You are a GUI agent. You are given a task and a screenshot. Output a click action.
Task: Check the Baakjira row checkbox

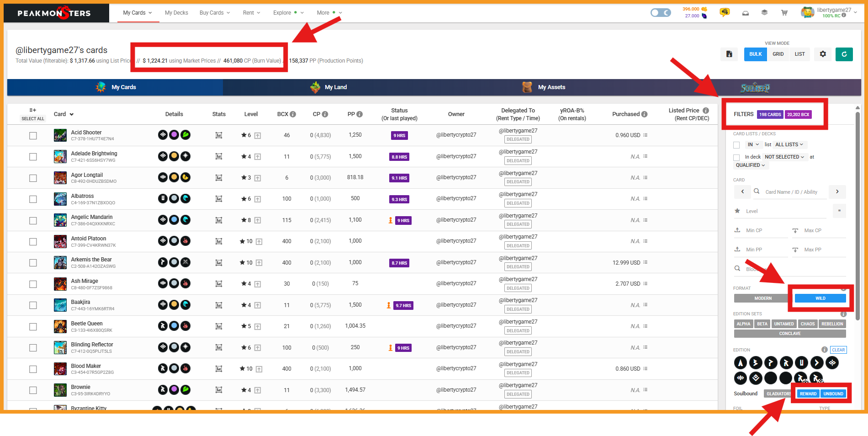33,305
